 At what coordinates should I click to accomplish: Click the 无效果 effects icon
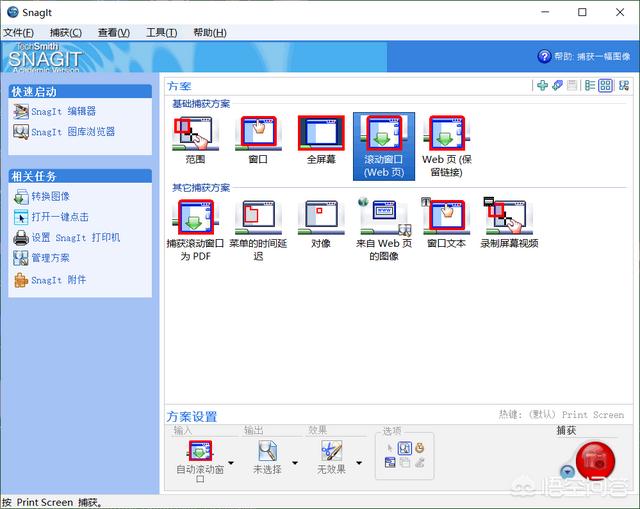[x=331, y=450]
